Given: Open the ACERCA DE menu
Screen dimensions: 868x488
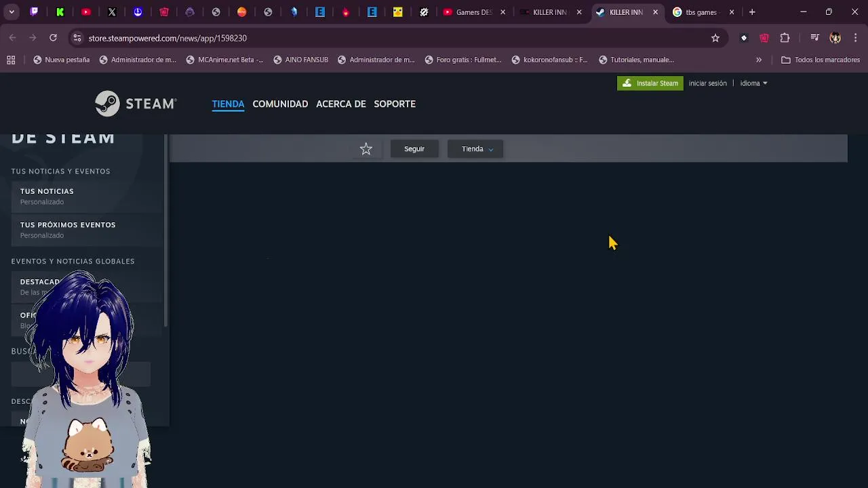Looking at the screenshot, I should pyautogui.click(x=341, y=104).
